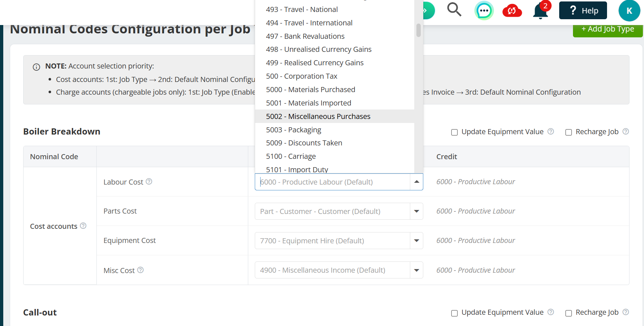Click Call-out Update Equipment Value help icon
The width and height of the screenshot is (644, 326).
tap(550, 312)
